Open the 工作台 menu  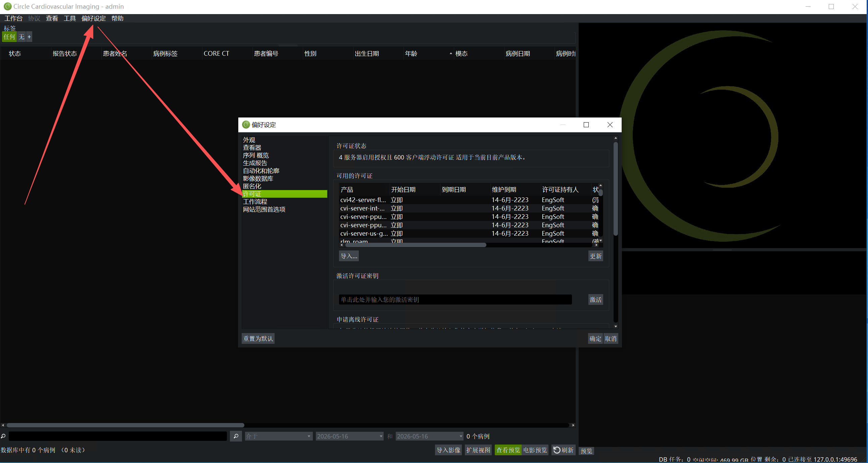13,18
